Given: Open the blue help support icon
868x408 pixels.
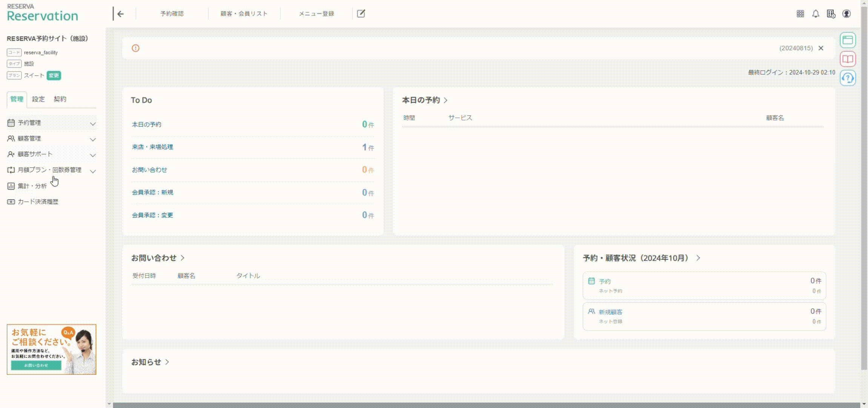Looking at the screenshot, I should tap(848, 78).
